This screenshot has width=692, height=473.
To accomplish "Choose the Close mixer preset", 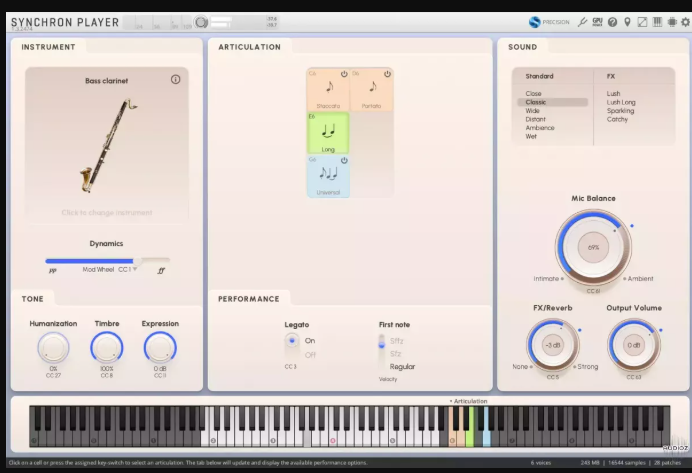I will pos(533,94).
